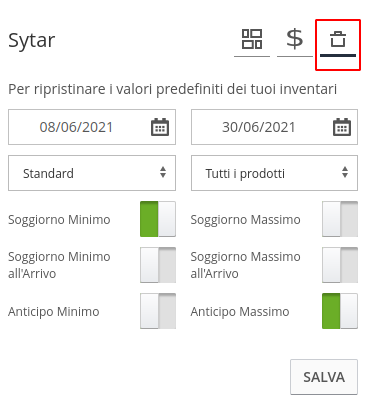This screenshot has width=366, height=406.
Task: Switch to the dollar prices tab
Action: coord(295,39)
